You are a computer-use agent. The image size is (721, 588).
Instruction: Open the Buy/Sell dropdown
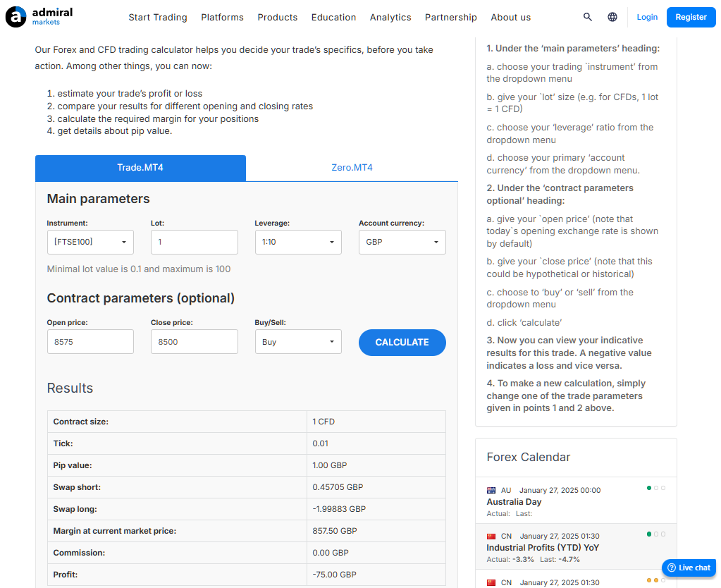tap(298, 341)
